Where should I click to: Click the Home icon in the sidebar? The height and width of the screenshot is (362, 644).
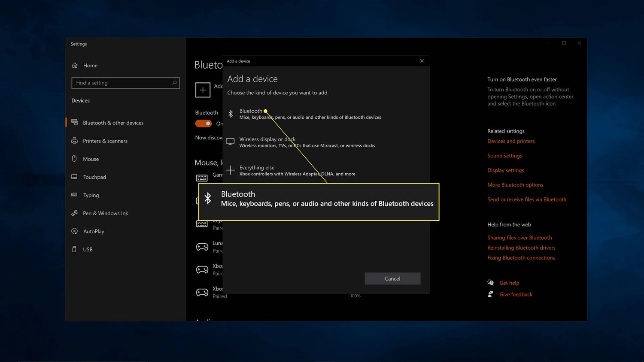click(x=75, y=65)
